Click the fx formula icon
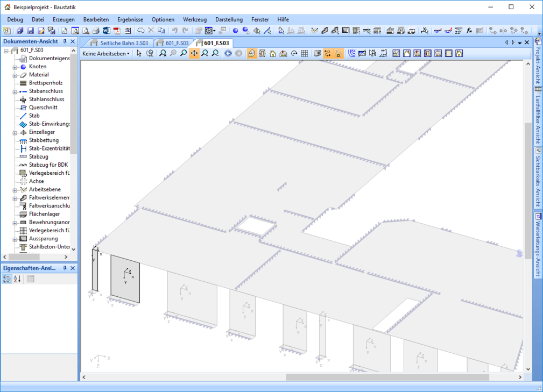This screenshot has width=543, height=392. pos(469,31)
